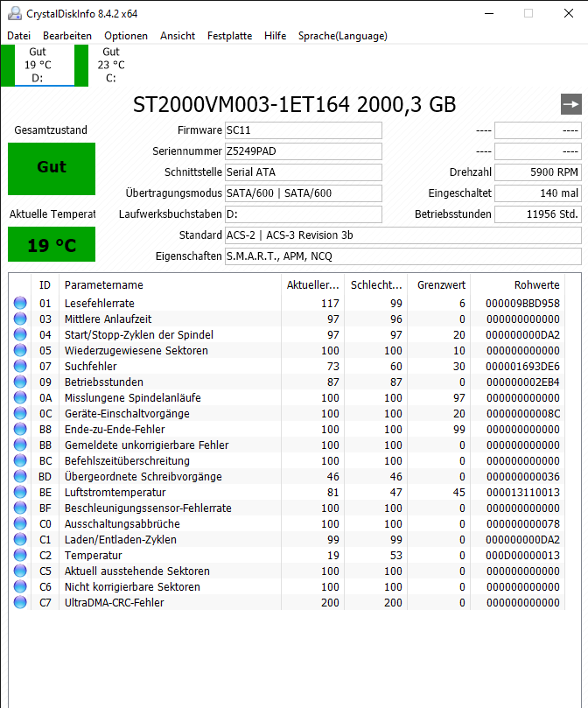Click raw value 000001693DE6 in Suchfehler row
Viewport: 588px width, 708px height.
(x=522, y=366)
